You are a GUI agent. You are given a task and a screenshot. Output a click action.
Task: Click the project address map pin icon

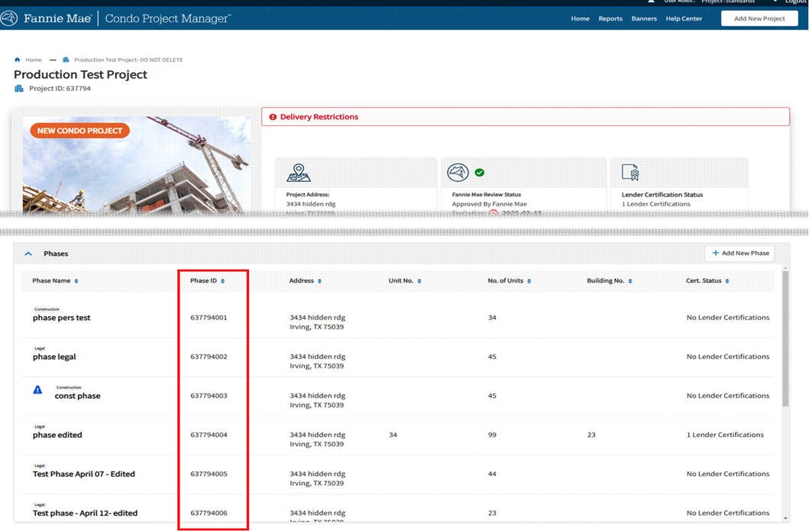(x=298, y=173)
